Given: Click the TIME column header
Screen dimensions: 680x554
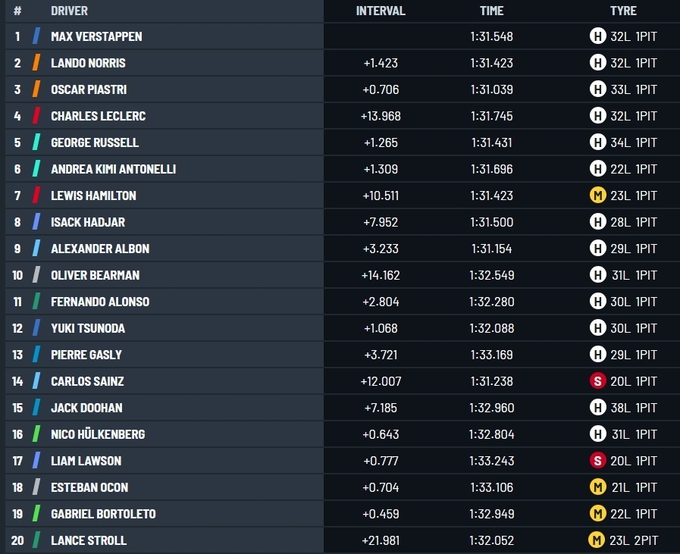Looking at the screenshot, I should coord(491,11).
